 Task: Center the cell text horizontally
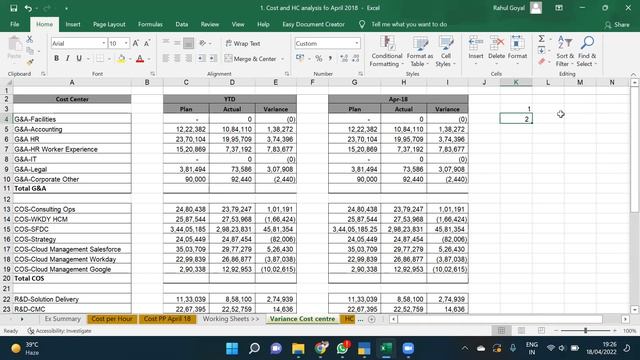tap(177, 59)
